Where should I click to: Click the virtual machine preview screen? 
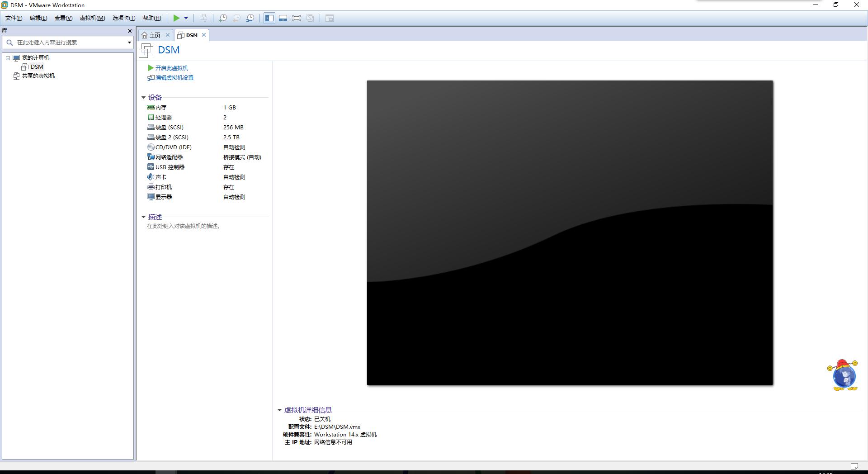(x=570, y=232)
